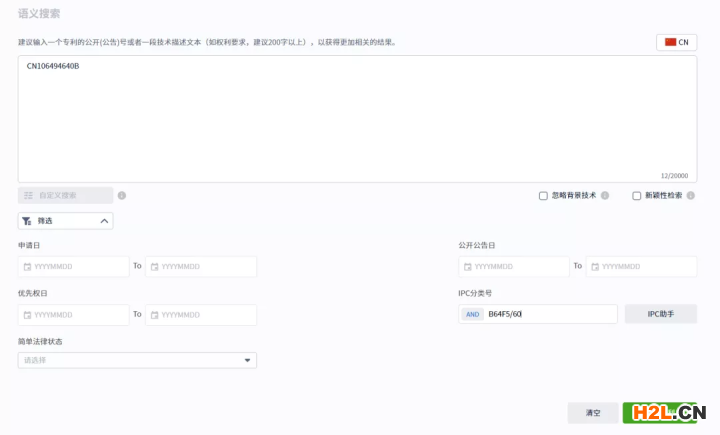The width and height of the screenshot is (720, 435).
Task: Open the CN country selector button
Action: pyautogui.click(x=676, y=42)
